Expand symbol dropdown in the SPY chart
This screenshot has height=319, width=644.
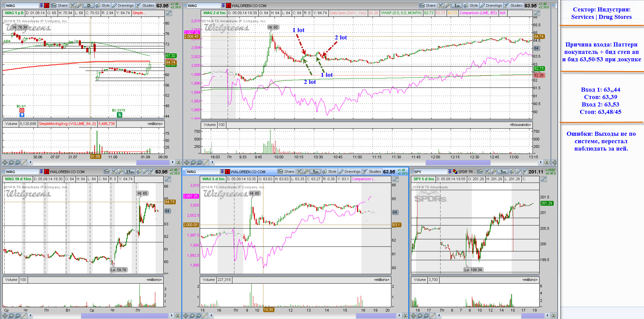click(450, 171)
